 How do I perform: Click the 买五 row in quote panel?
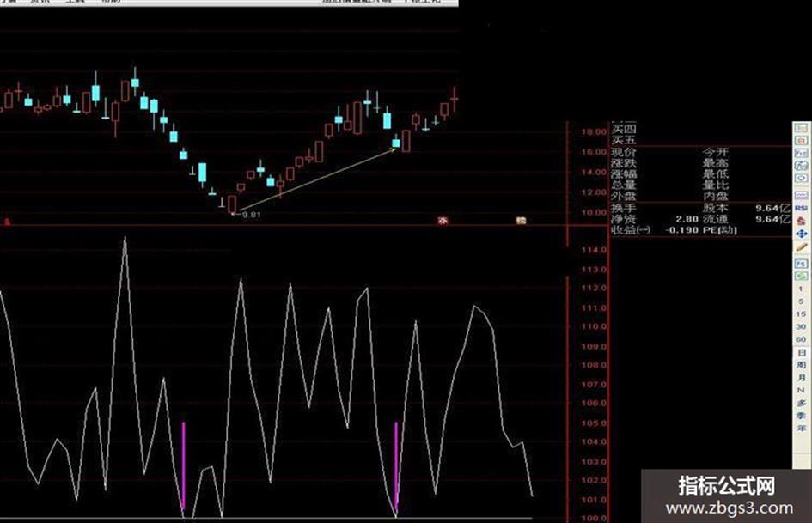click(x=624, y=140)
